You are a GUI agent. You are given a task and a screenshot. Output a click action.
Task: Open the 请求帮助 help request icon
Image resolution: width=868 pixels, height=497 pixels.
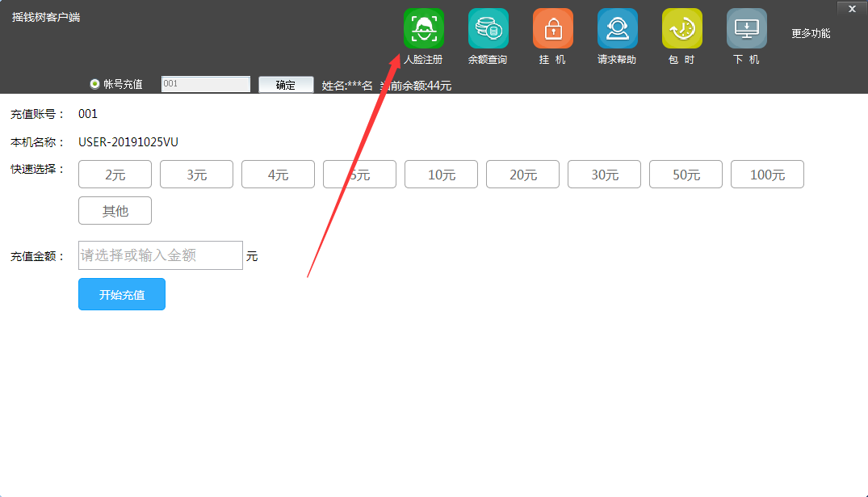click(x=617, y=29)
